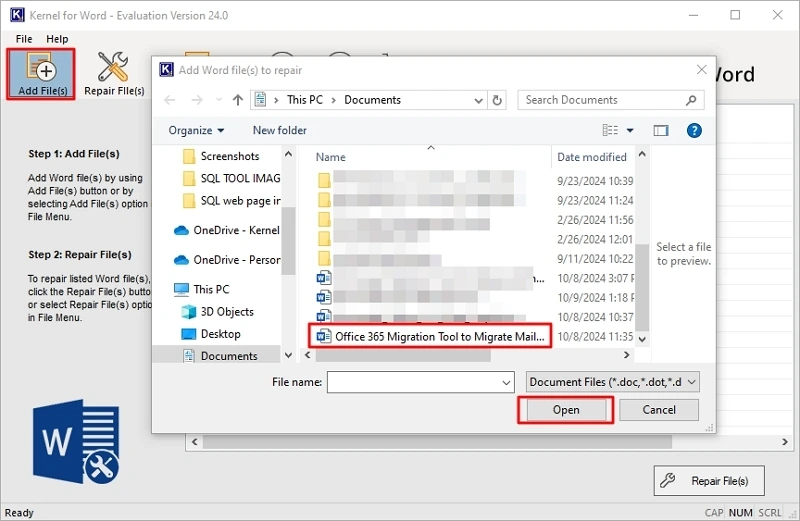
Task: Open OneDrive - Personal in navigation pane
Action: click(227, 260)
